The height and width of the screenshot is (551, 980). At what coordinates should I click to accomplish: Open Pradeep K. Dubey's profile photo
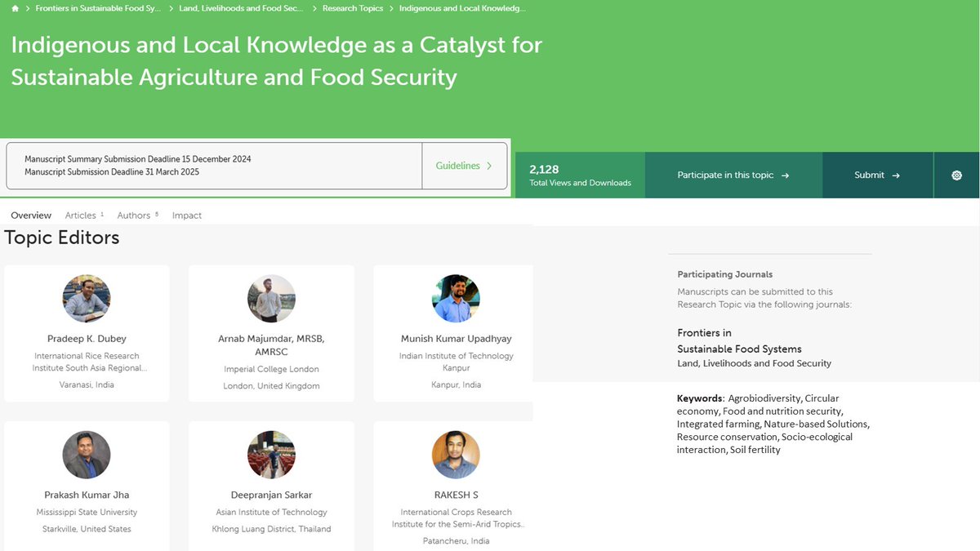[x=87, y=298]
